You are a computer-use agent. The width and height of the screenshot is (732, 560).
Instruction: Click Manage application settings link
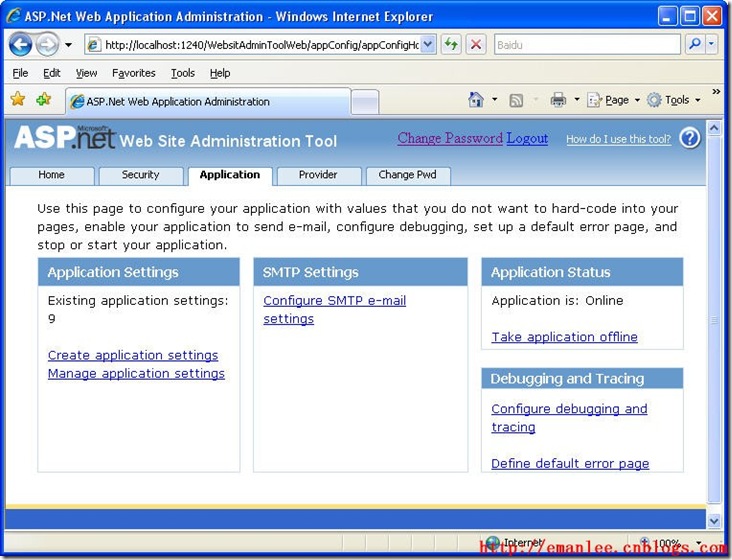[x=136, y=373]
